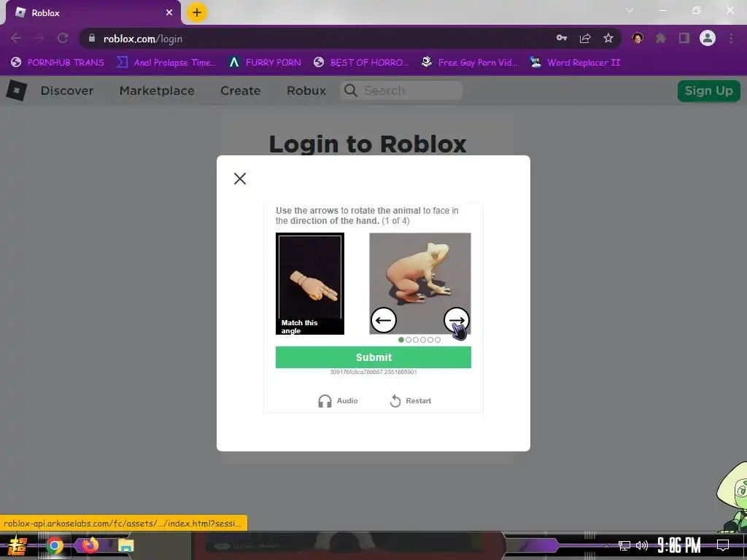Open the Robux page

tap(306, 90)
